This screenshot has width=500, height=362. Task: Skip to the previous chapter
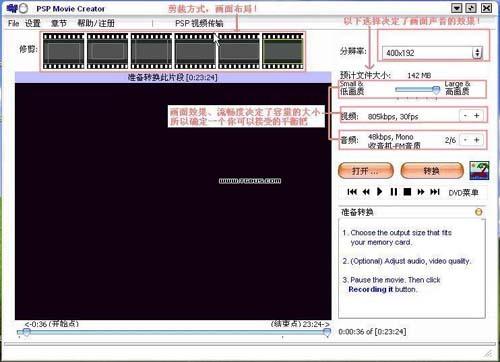pos(352,192)
